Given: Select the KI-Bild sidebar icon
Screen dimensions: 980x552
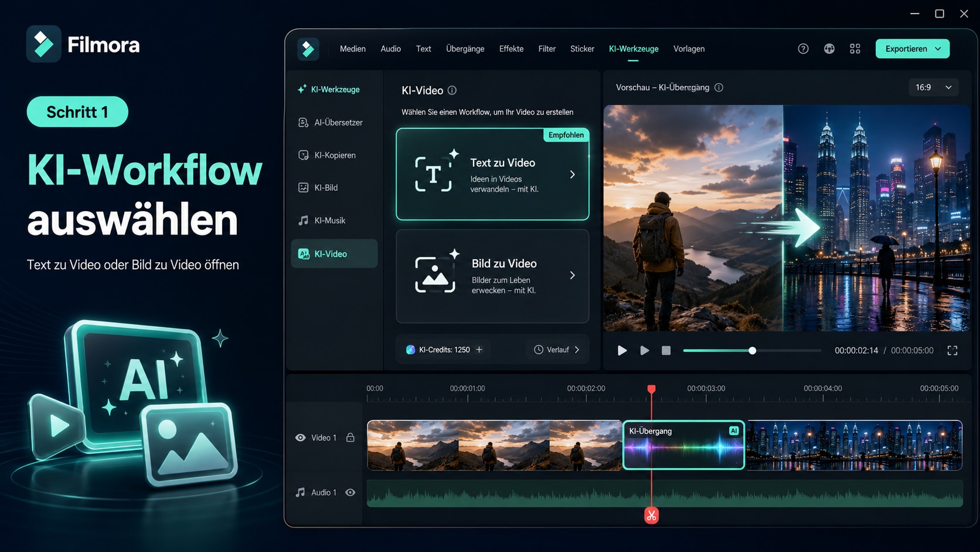Looking at the screenshot, I should pos(303,188).
